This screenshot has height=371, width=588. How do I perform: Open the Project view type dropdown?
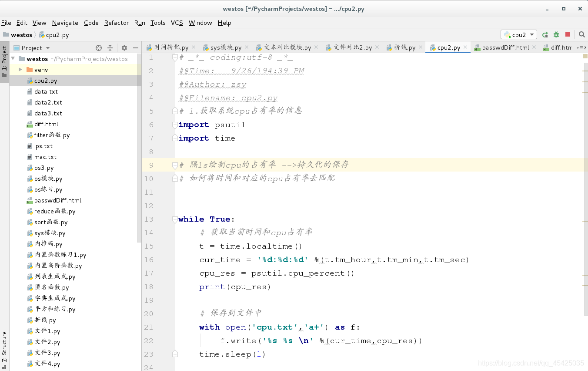pos(48,48)
